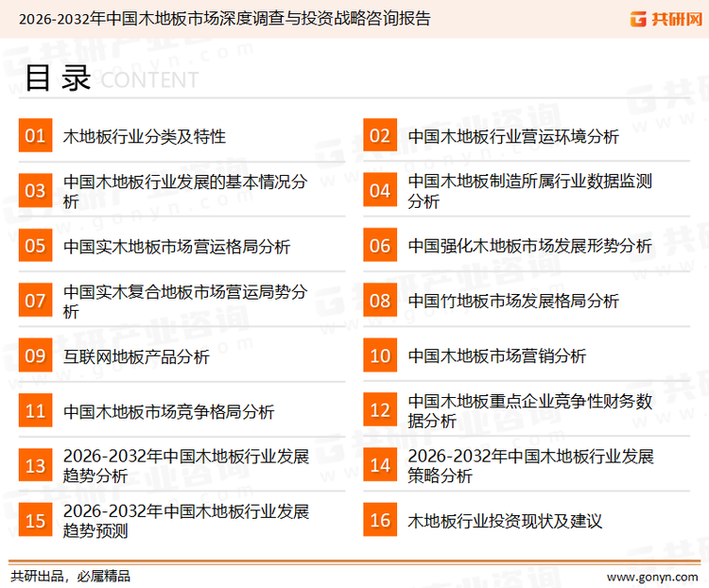Click the orange 02 number badge
Image resolution: width=709 pixels, height=588 pixels.
pos(380,135)
